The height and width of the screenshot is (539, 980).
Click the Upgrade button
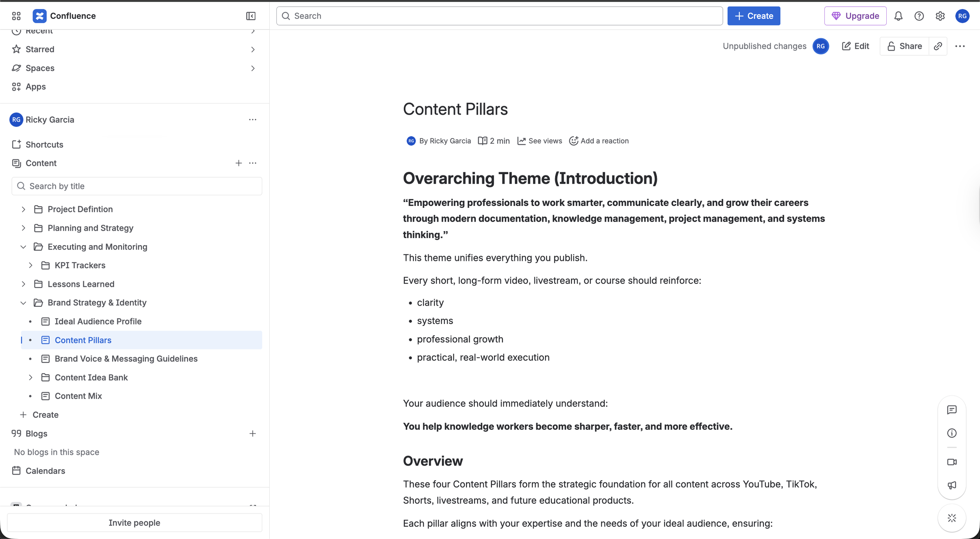(x=855, y=16)
